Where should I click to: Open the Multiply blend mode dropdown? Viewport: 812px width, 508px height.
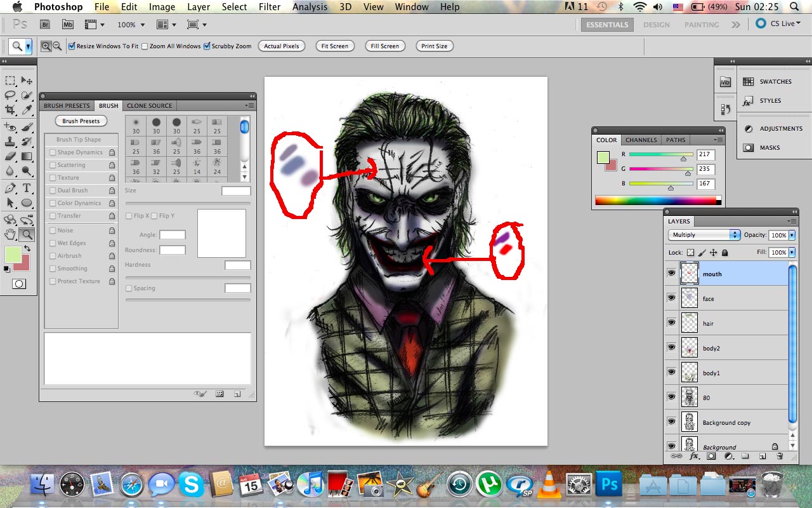coord(704,235)
